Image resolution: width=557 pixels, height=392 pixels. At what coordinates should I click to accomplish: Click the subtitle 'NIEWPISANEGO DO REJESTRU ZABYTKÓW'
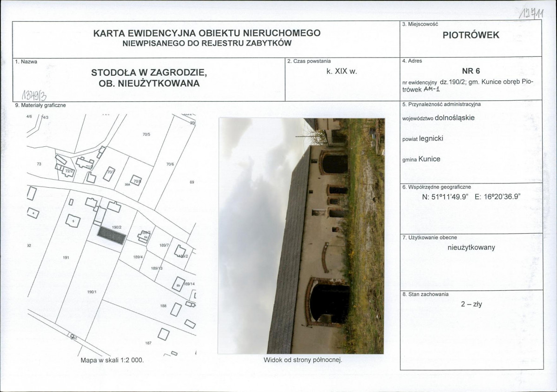coord(207,44)
